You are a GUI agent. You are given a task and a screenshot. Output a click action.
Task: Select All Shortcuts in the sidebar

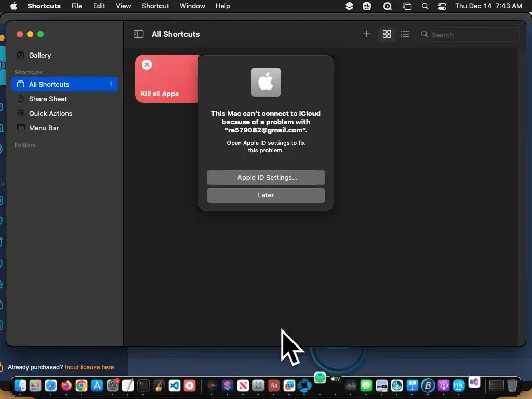tap(65, 84)
